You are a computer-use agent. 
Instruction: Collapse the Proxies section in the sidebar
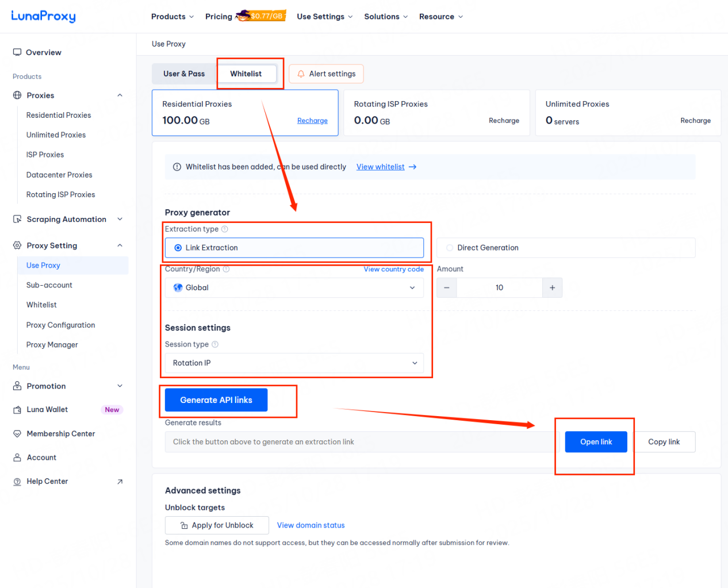tap(120, 95)
